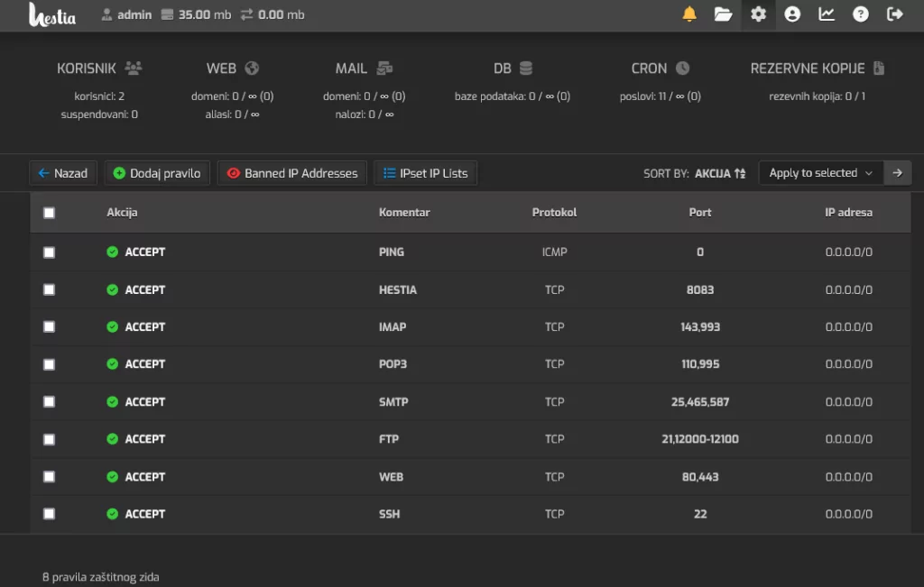Click the clock icon beside CRON
Screen dimensions: 924x587
coord(682,69)
